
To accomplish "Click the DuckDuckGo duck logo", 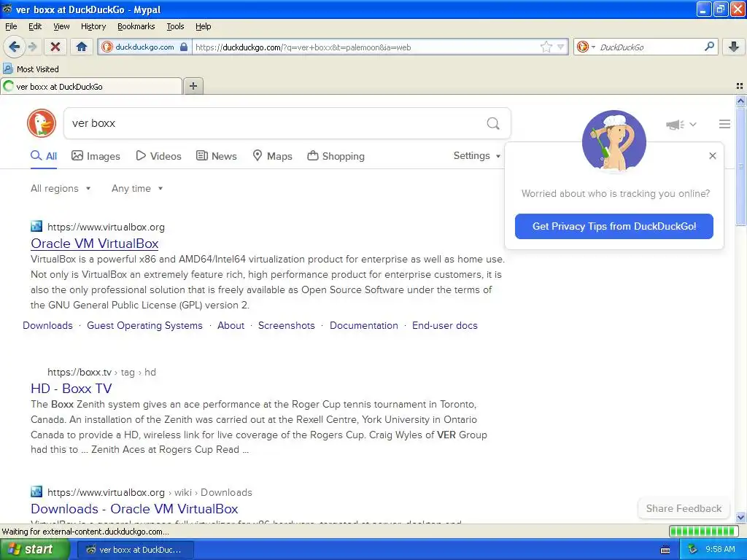I will (x=42, y=123).
